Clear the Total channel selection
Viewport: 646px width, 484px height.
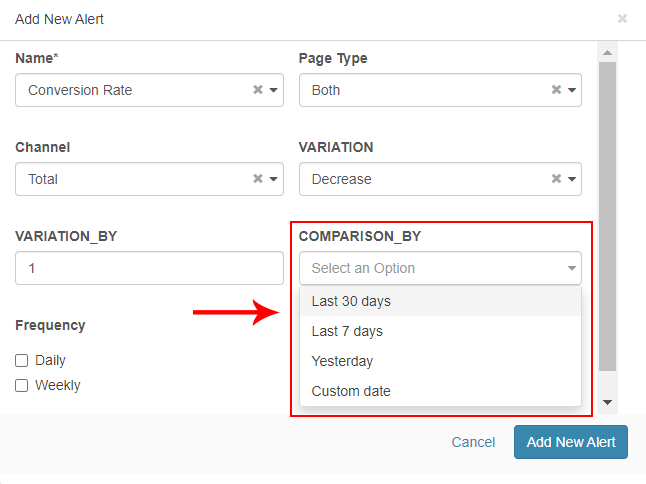(258, 178)
